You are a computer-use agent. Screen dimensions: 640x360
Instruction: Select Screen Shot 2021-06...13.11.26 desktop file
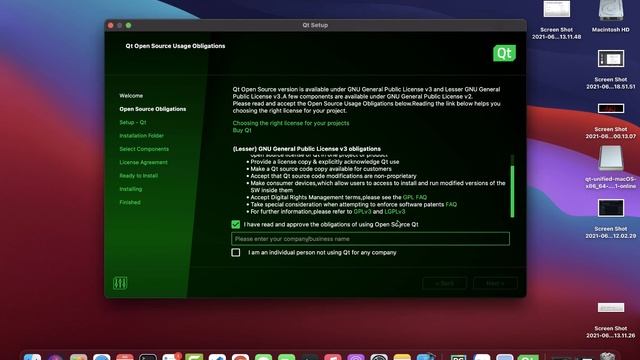(611, 307)
